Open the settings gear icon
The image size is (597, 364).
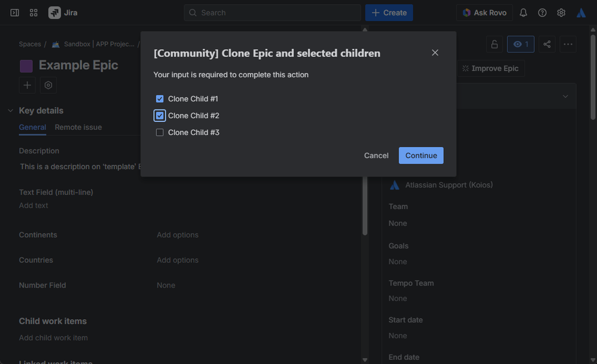click(561, 13)
